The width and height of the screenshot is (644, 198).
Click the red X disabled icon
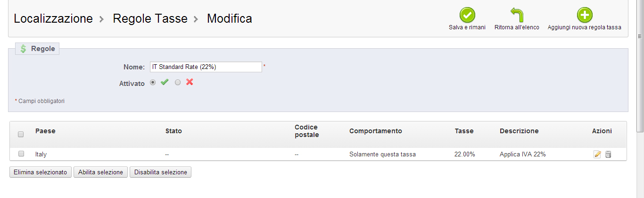pos(190,82)
